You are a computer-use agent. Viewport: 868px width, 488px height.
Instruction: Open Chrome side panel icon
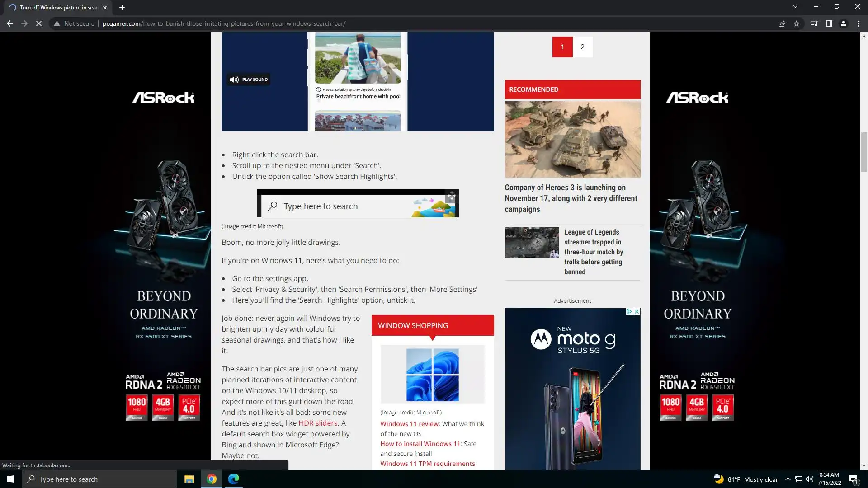pyautogui.click(x=829, y=23)
